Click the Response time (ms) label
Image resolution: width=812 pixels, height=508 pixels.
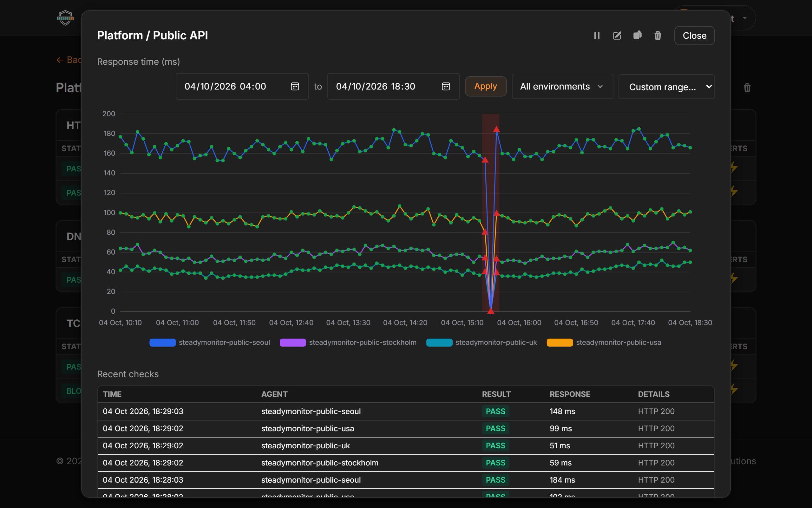point(138,62)
